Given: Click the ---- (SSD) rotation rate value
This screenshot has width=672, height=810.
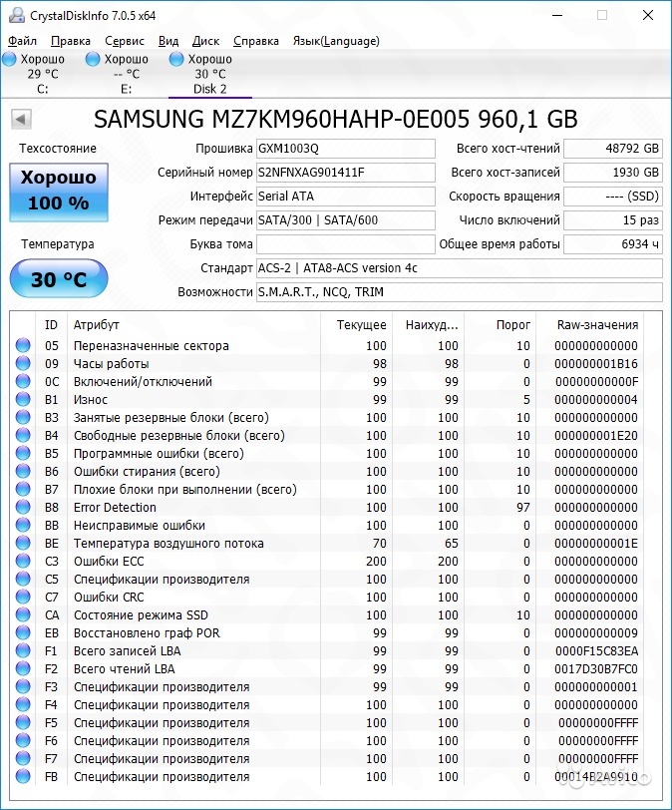Looking at the screenshot, I should pos(612,197).
